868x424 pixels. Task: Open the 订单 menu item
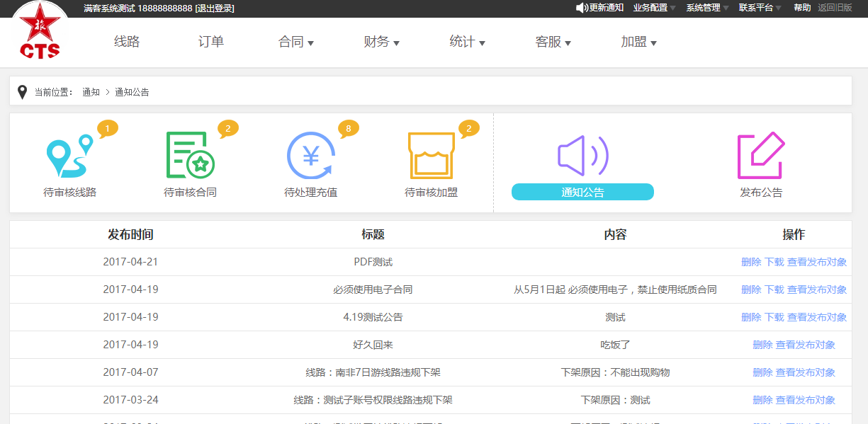point(210,42)
